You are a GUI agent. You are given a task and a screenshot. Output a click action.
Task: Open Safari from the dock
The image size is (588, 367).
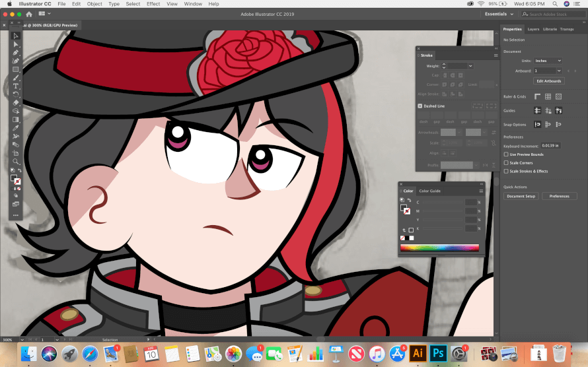click(90, 353)
